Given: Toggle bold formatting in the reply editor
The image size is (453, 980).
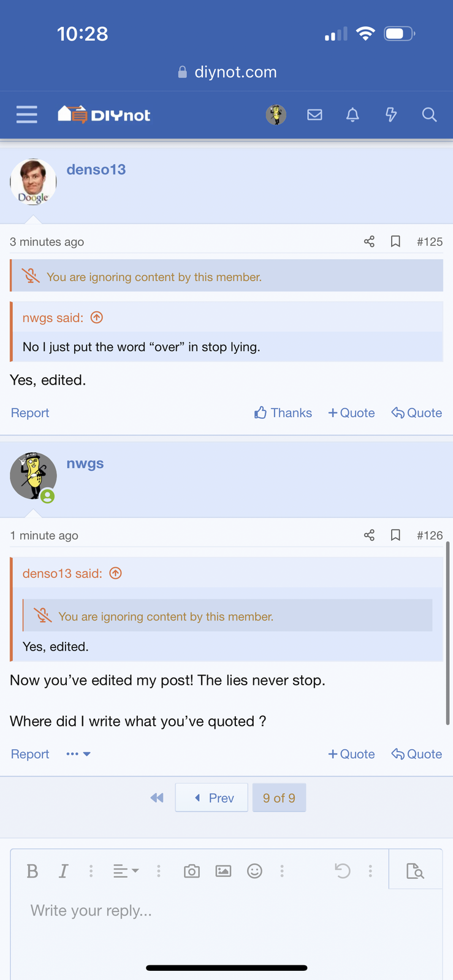Looking at the screenshot, I should 33,870.
